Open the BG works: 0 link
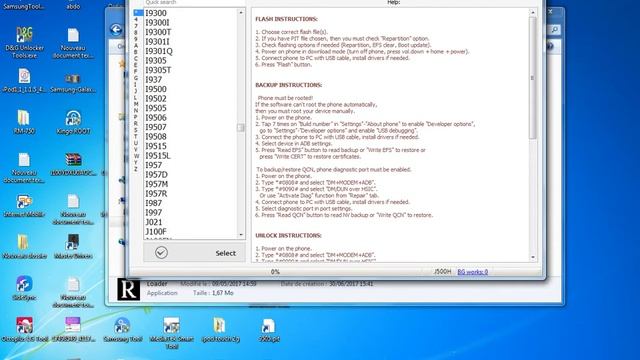 (x=472, y=272)
